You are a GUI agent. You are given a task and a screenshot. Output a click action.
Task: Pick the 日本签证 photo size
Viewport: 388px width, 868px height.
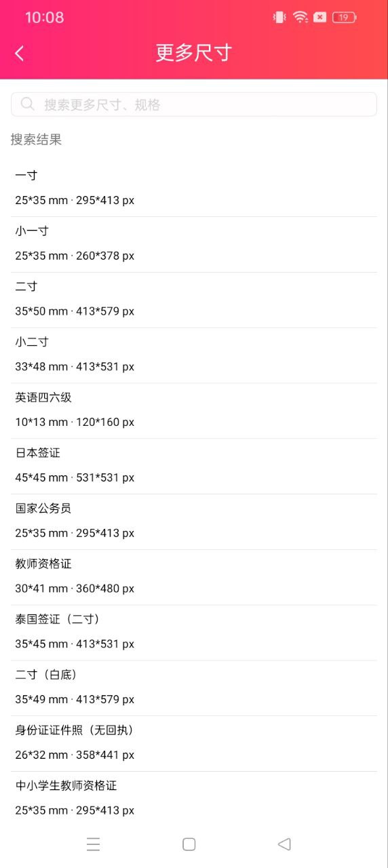click(x=194, y=467)
